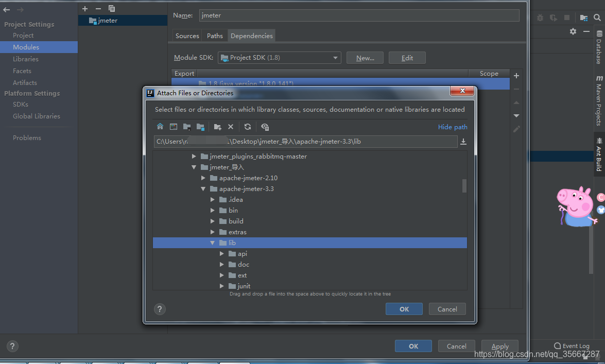Toggle show hidden files and directories
605x364 pixels.
pos(265,127)
